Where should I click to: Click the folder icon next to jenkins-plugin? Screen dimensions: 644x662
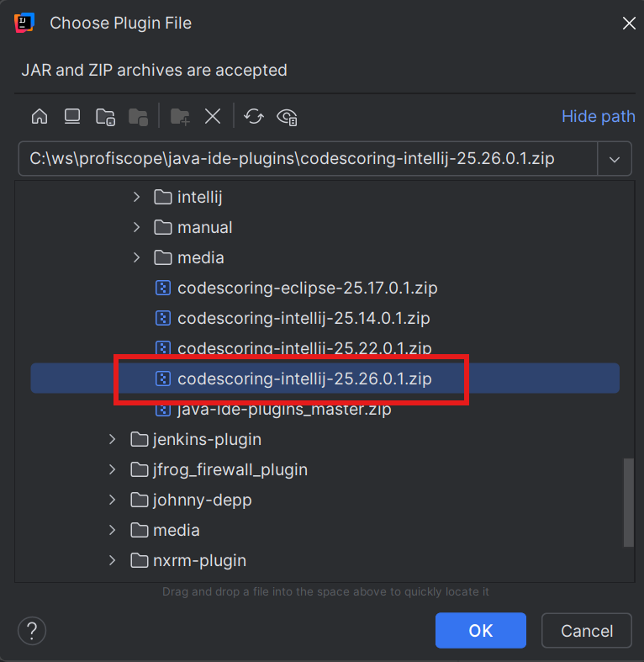pyautogui.click(x=140, y=439)
